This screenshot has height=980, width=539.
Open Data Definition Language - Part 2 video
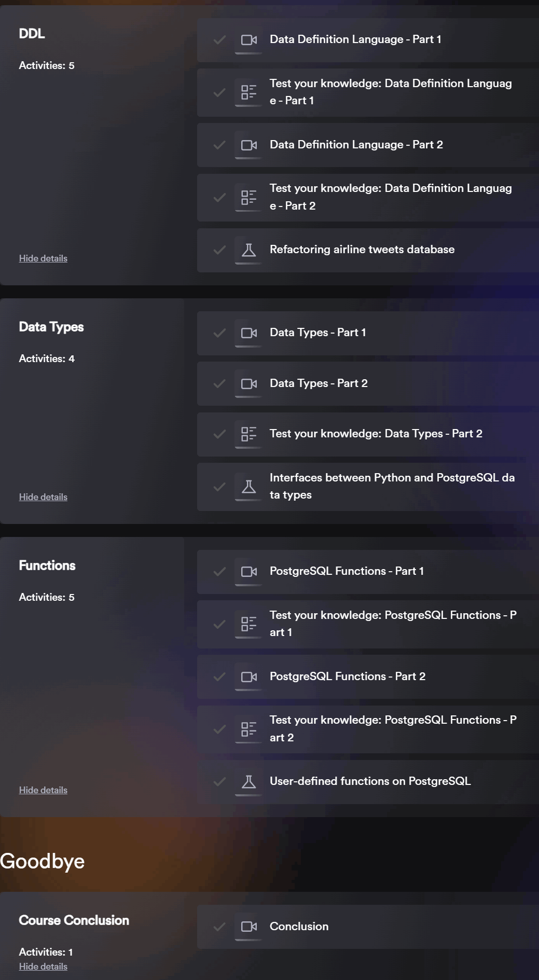pyautogui.click(x=368, y=145)
